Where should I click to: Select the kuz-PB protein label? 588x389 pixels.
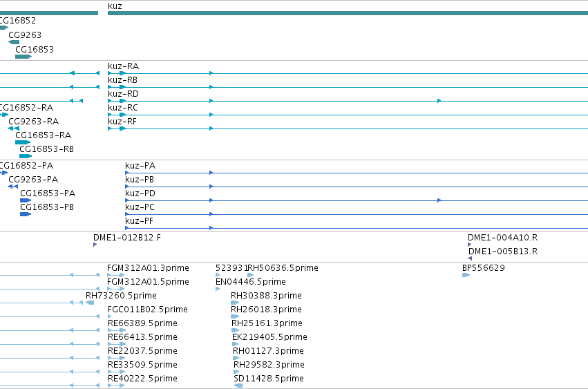(140, 180)
